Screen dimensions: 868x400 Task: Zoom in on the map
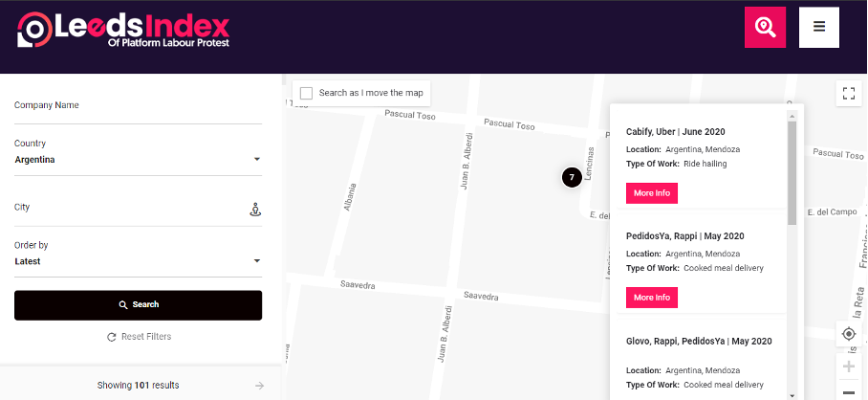click(x=849, y=367)
